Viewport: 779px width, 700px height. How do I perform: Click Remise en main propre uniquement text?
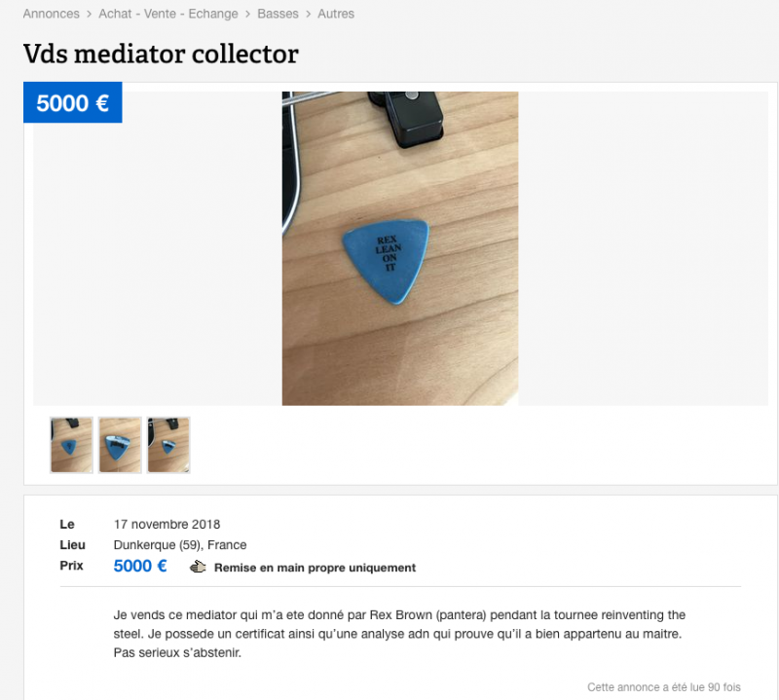pyautogui.click(x=315, y=568)
